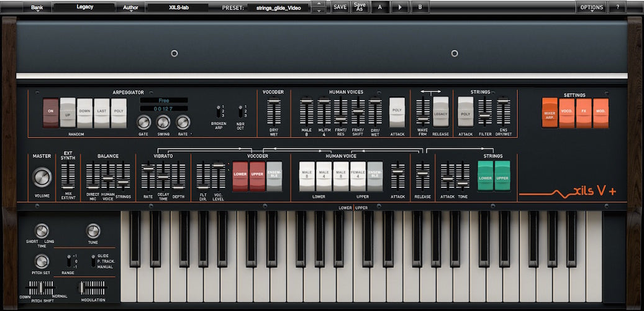Click the Save As button
This screenshot has width=644, height=311.
pyautogui.click(x=360, y=7)
